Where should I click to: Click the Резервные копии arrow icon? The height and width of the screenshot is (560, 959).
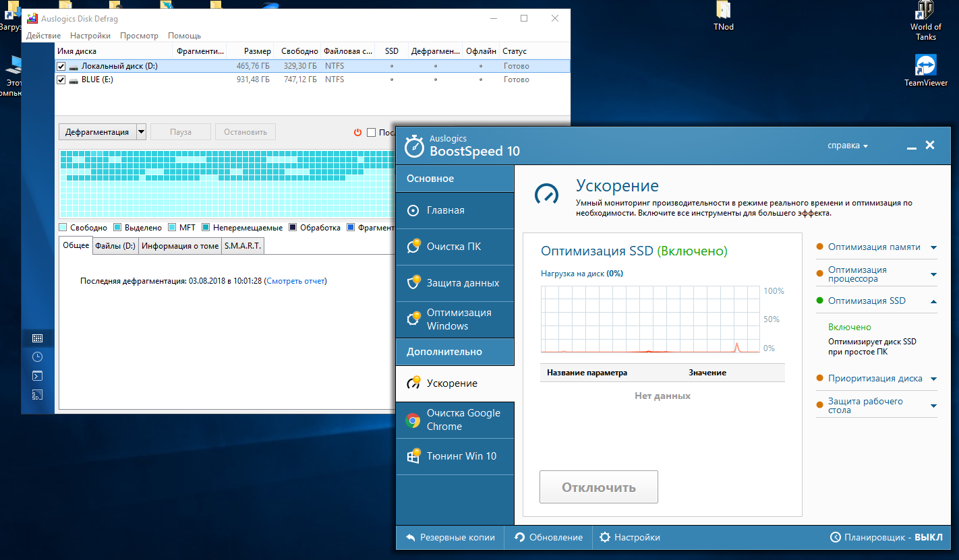click(x=411, y=538)
